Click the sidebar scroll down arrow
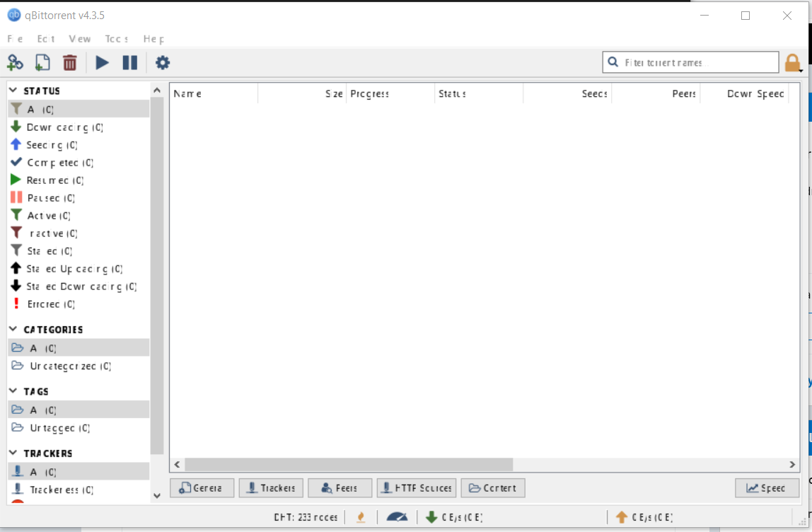Image resolution: width=812 pixels, height=532 pixels. coord(157,496)
